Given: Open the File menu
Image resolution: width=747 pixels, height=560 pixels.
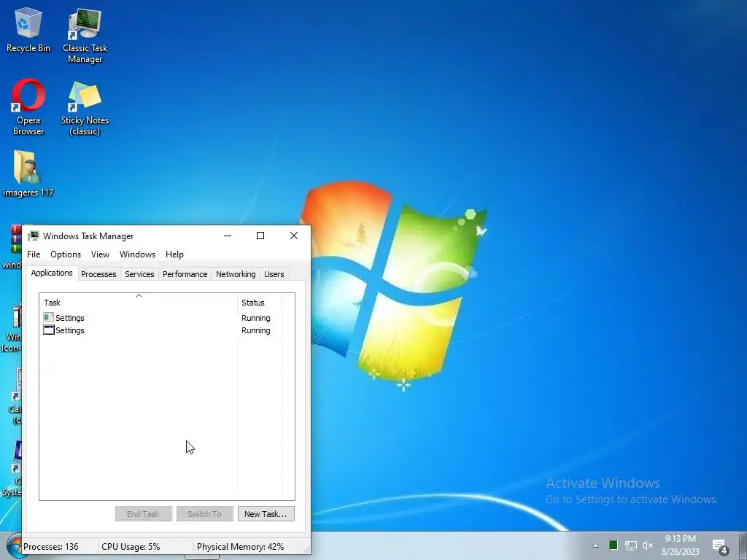Looking at the screenshot, I should pyautogui.click(x=34, y=254).
